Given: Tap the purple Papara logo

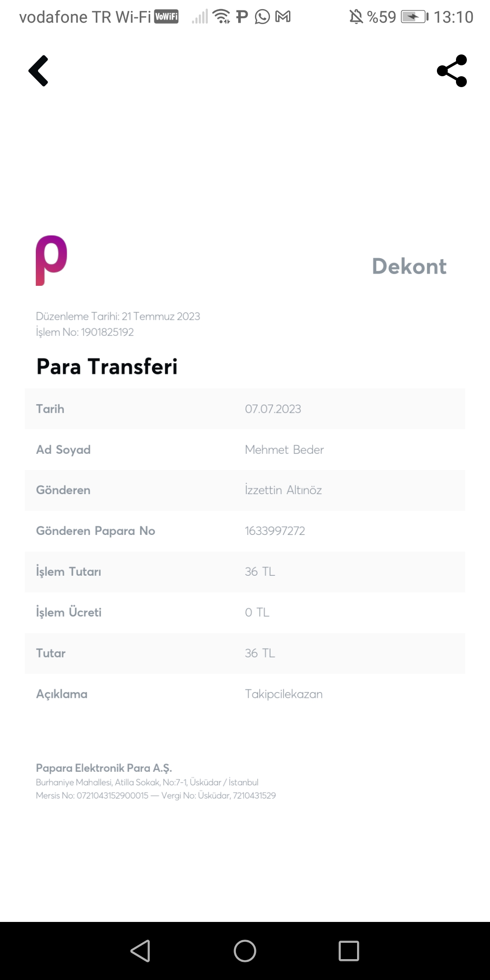Looking at the screenshot, I should (x=51, y=260).
